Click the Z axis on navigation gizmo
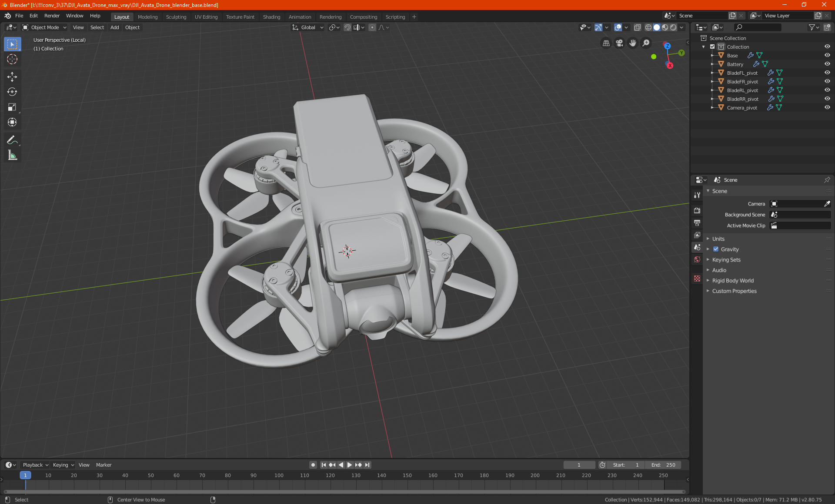This screenshot has width=835, height=504. tap(667, 46)
